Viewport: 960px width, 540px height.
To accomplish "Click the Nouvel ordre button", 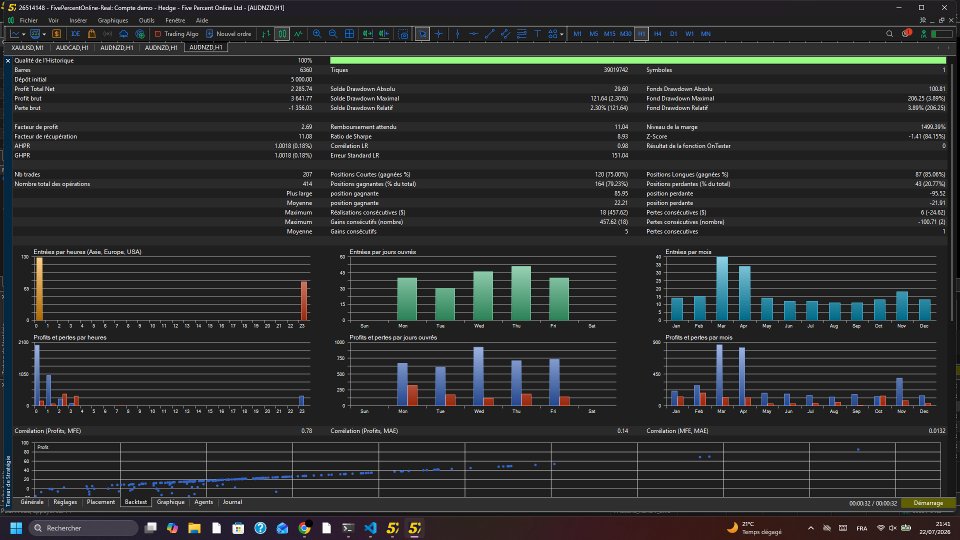I will click(229, 34).
